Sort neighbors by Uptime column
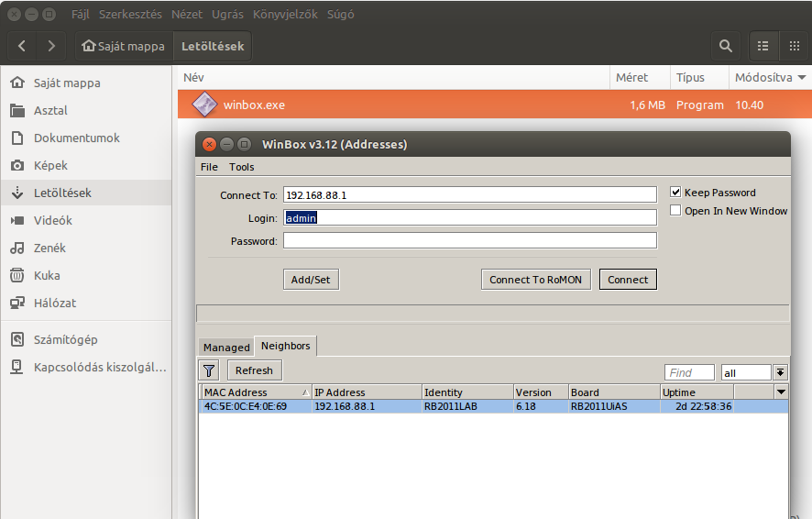812x519 pixels. coord(697,392)
